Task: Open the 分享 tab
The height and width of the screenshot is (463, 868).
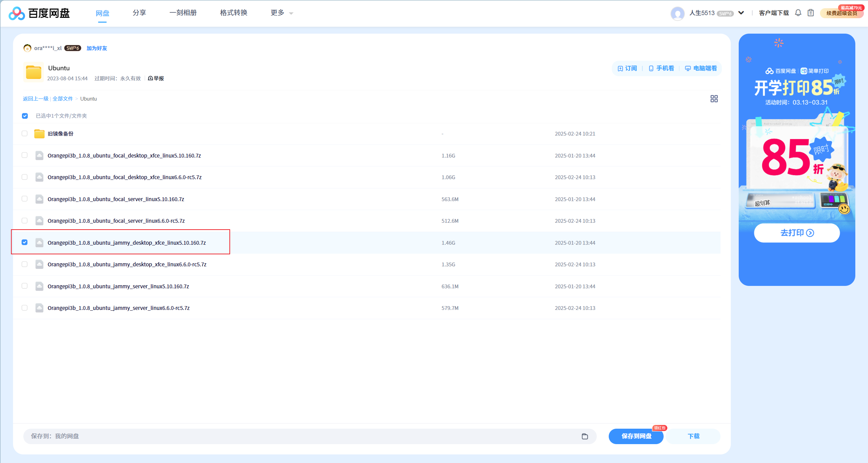Action: click(x=139, y=13)
